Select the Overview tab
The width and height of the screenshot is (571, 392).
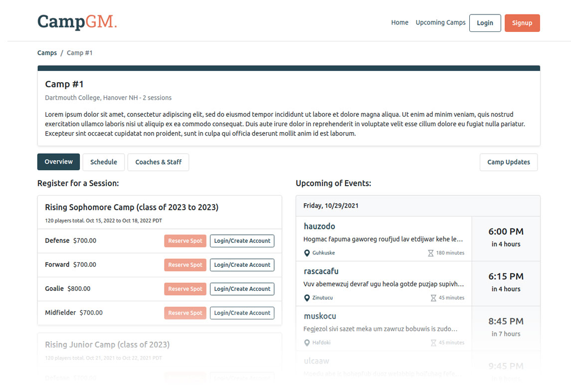pos(58,162)
